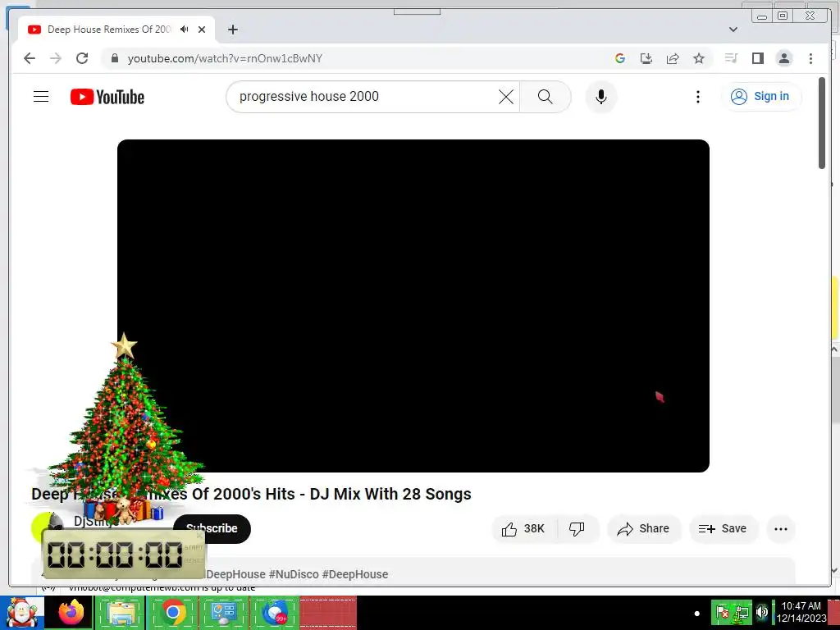Go to YouTube home via the logo
Screen dimensions: 840x630
click(107, 97)
